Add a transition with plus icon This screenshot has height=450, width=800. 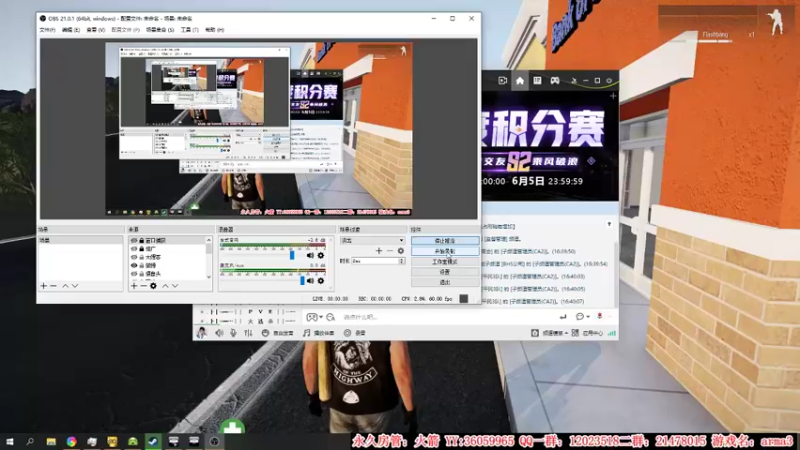click(379, 251)
